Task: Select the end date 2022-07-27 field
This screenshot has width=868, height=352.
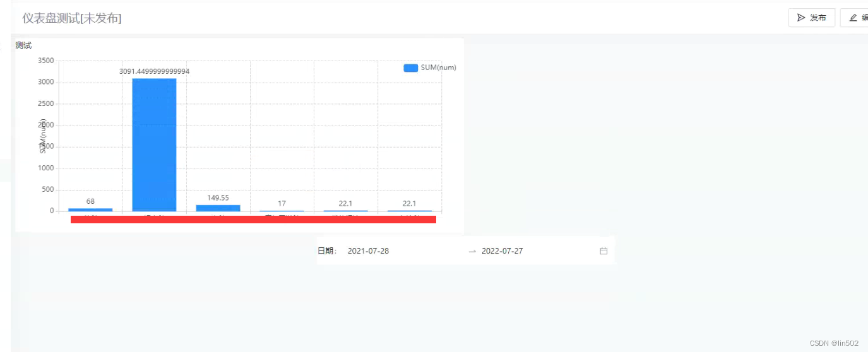Action: [x=502, y=251]
